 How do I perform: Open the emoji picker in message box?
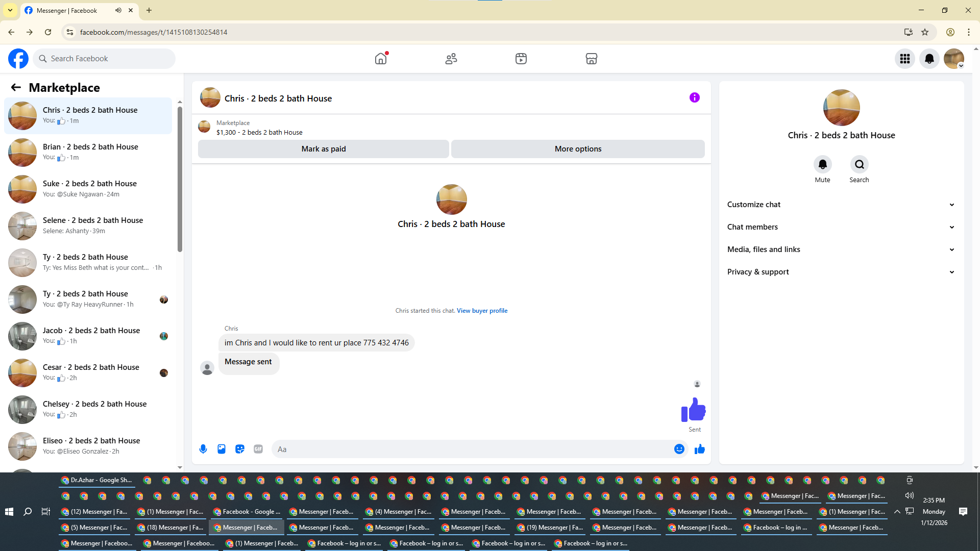[x=679, y=449]
